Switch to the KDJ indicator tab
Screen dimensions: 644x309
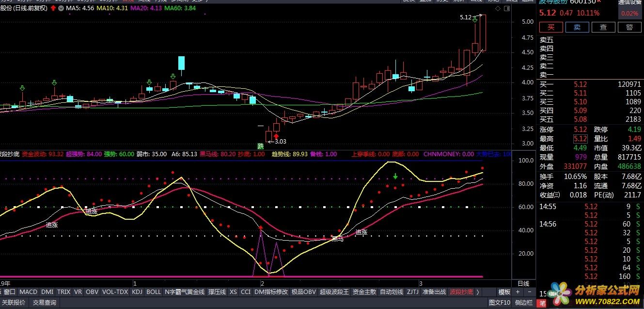pyautogui.click(x=137, y=292)
